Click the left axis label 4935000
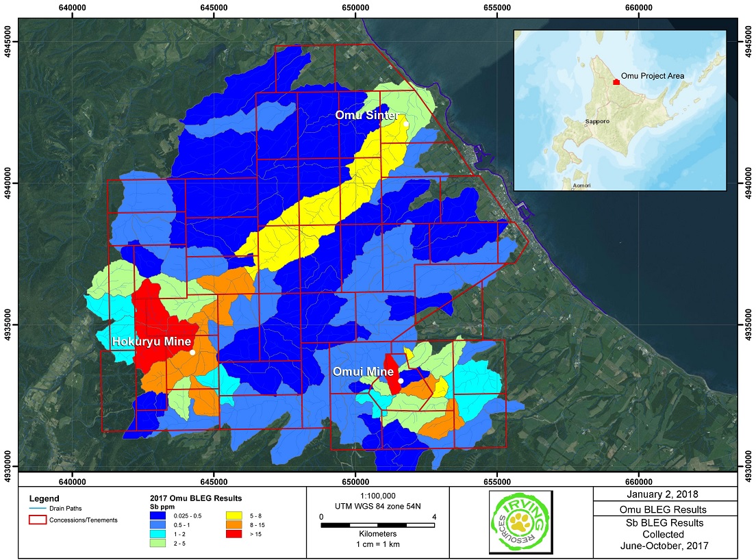The height and width of the screenshot is (560, 756). [8, 324]
